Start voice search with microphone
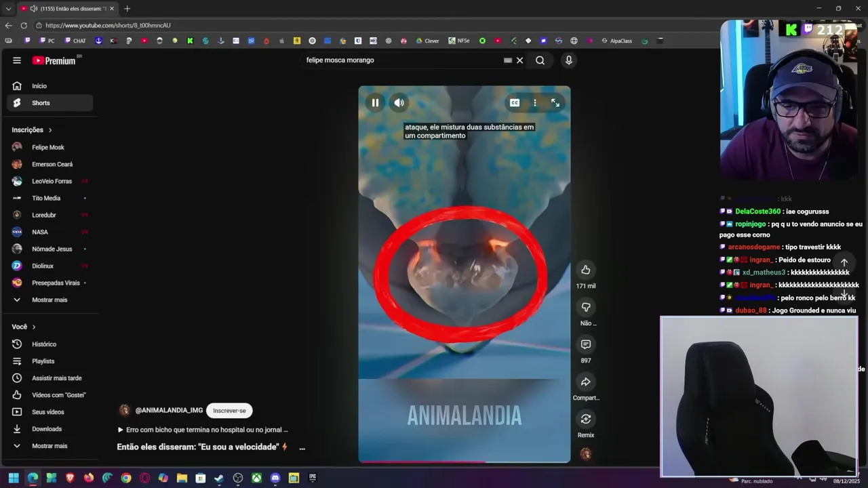This screenshot has height=488, width=868. click(569, 60)
